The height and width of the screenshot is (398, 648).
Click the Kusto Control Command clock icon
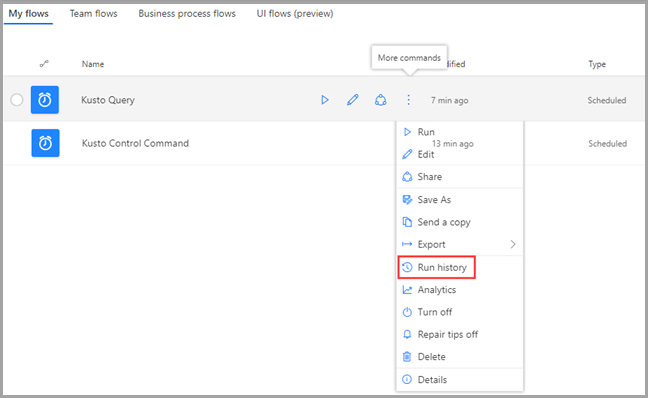(45, 143)
